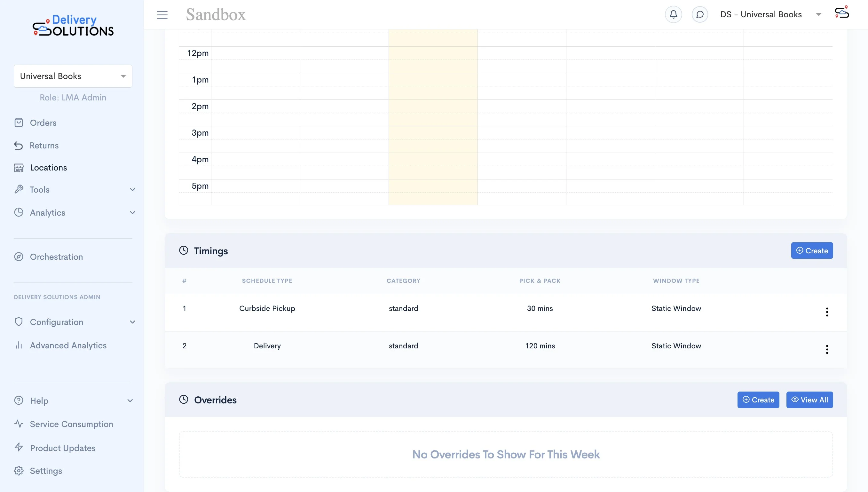Create a new timing
The width and height of the screenshot is (868, 492).
click(x=812, y=250)
